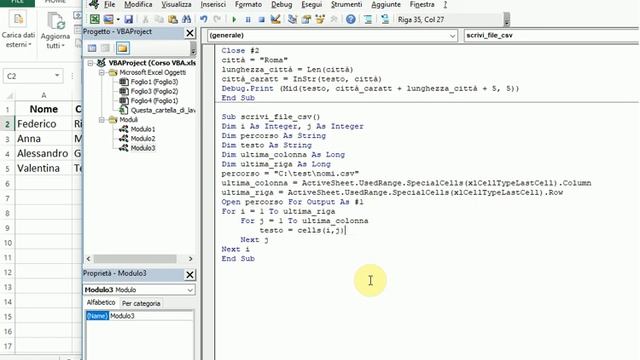Image resolution: width=640 pixels, height=360 pixels.
Task: Click project panel horizontal scrollbar right arrow
Action: [x=190, y=259]
